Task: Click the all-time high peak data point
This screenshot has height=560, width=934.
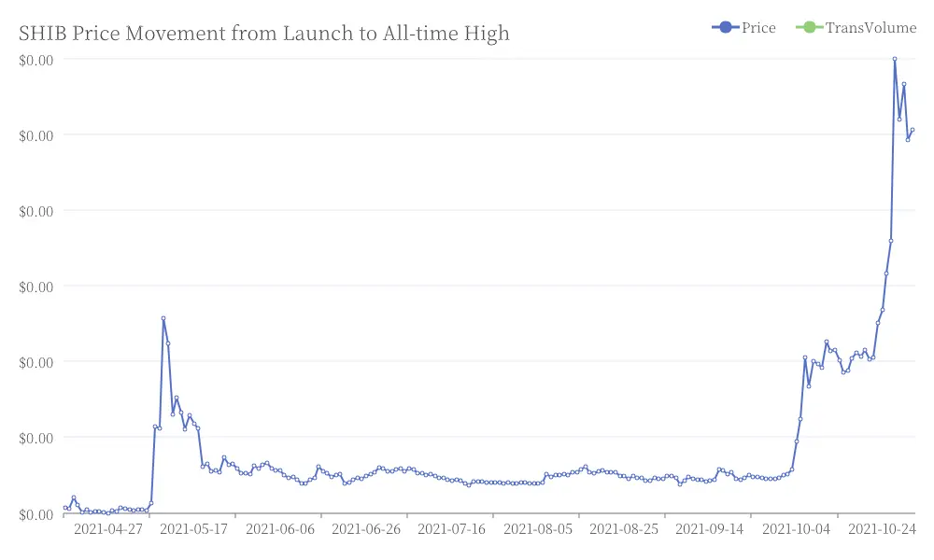Action: tap(895, 59)
